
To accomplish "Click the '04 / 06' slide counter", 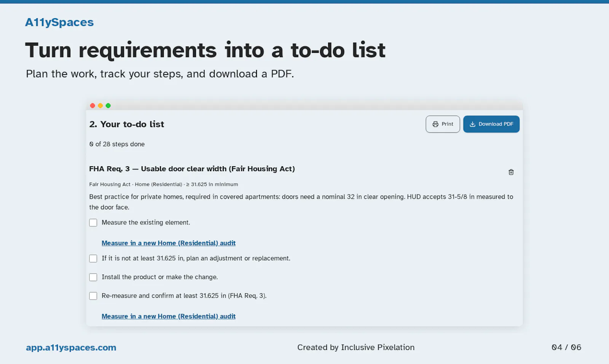I will click(x=566, y=347).
